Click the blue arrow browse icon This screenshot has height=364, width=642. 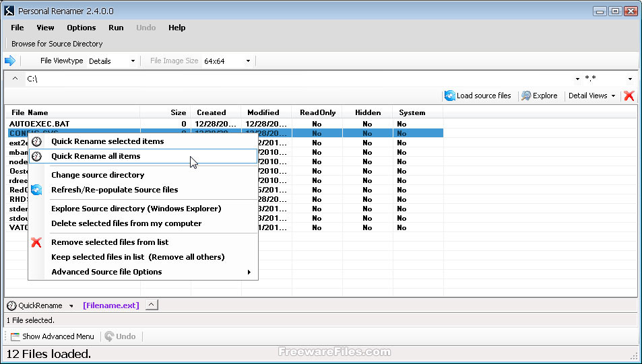[10, 61]
